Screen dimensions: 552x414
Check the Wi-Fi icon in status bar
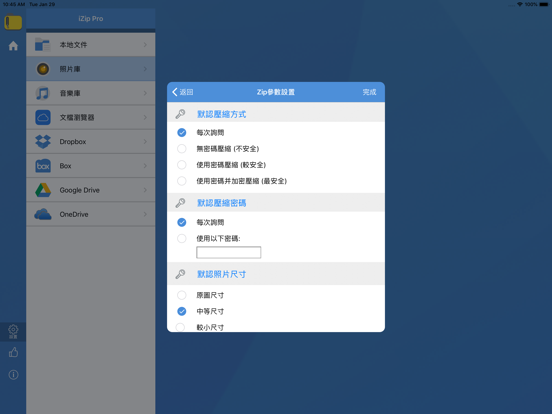pyautogui.click(x=520, y=4)
